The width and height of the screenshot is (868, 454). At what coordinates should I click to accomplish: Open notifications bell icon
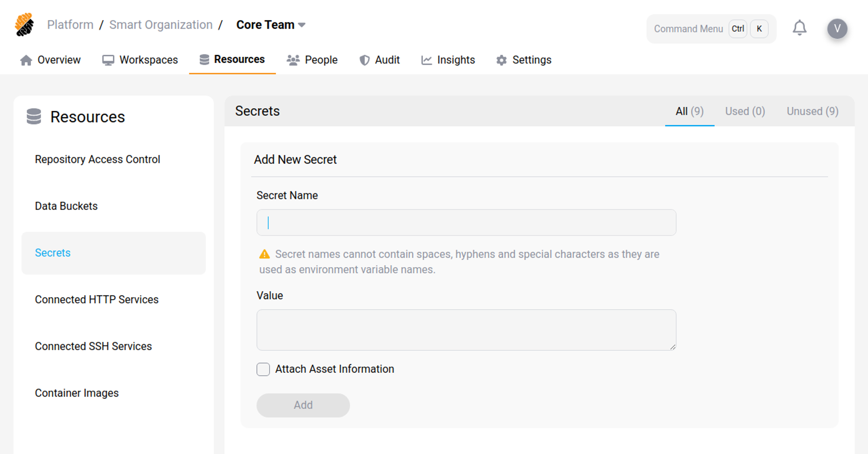799,28
